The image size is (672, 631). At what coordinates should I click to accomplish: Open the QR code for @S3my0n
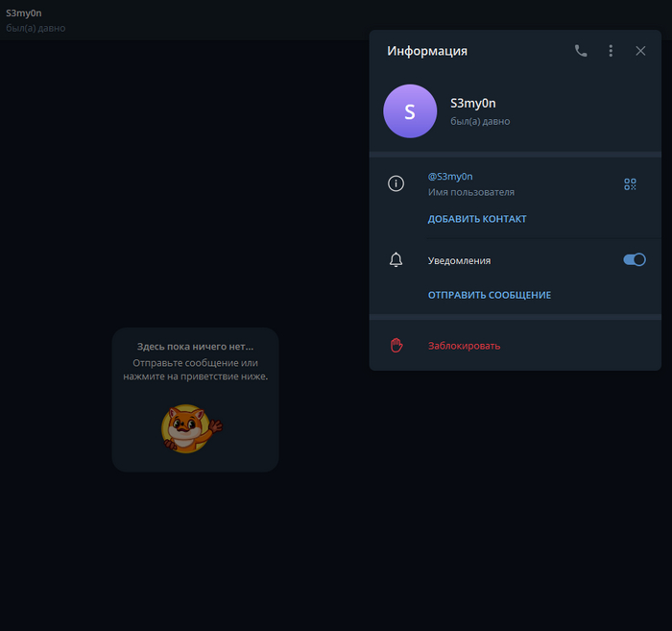630,184
